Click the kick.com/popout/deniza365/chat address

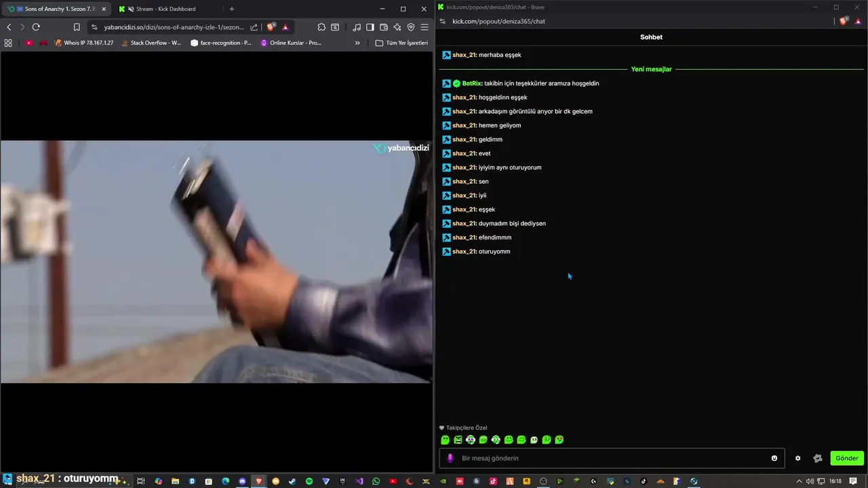pyautogui.click(x=499, y=21)
